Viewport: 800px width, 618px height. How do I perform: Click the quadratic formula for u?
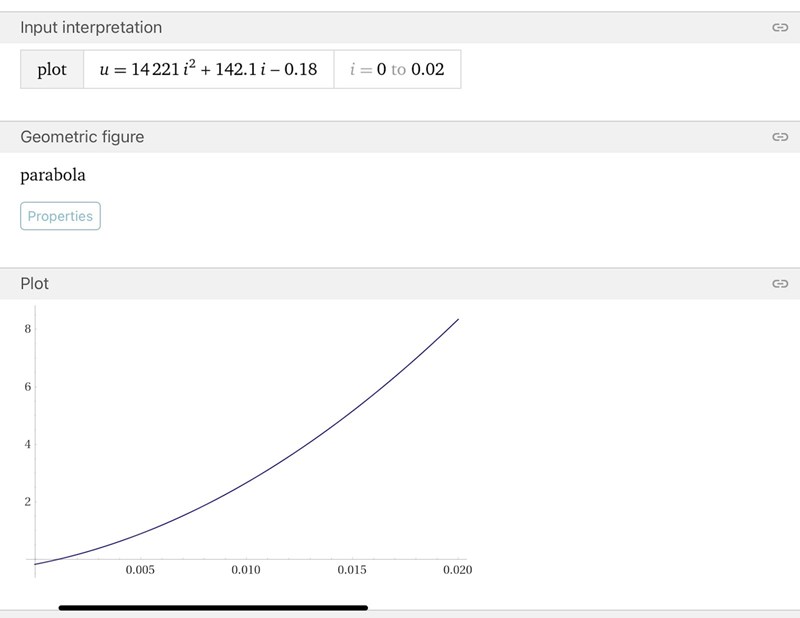point(208,70)
